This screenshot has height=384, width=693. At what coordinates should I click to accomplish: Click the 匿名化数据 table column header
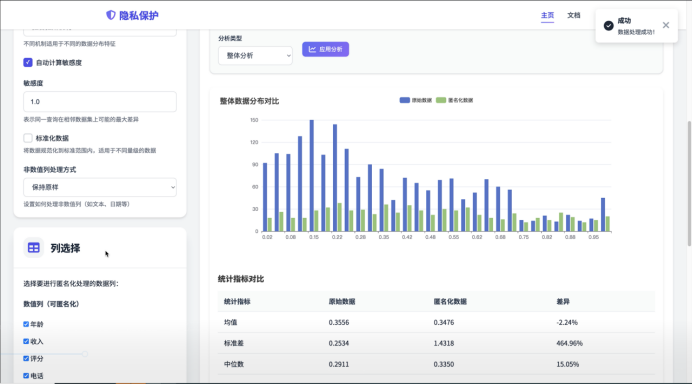point(450,301)
